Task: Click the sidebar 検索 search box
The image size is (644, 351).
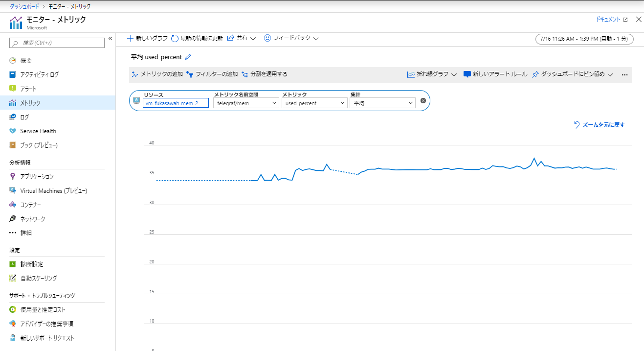Action: point(57,43)
